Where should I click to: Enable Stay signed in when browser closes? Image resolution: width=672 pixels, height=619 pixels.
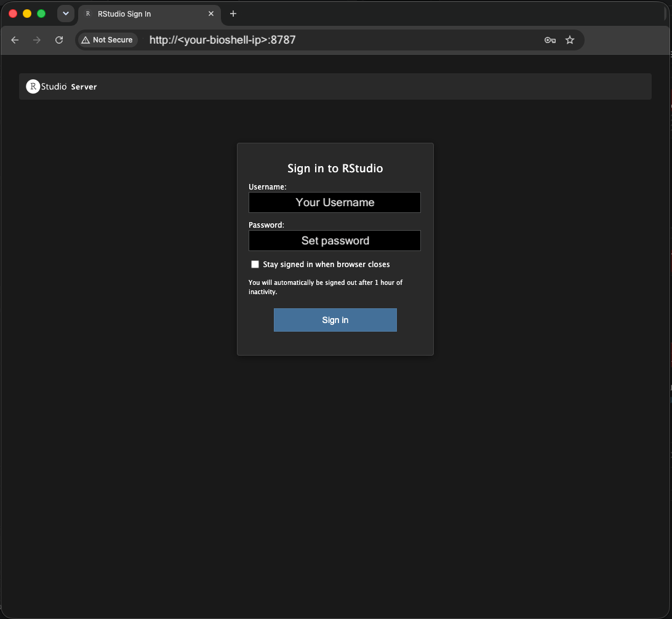tap(255, 265)
